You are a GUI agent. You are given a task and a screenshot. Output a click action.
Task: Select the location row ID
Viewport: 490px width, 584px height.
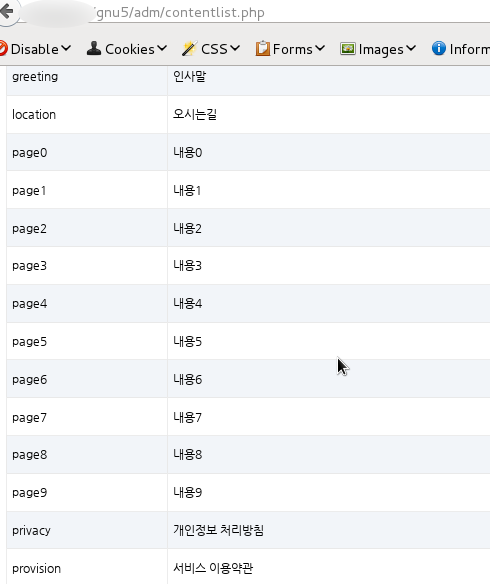(34, 115)
